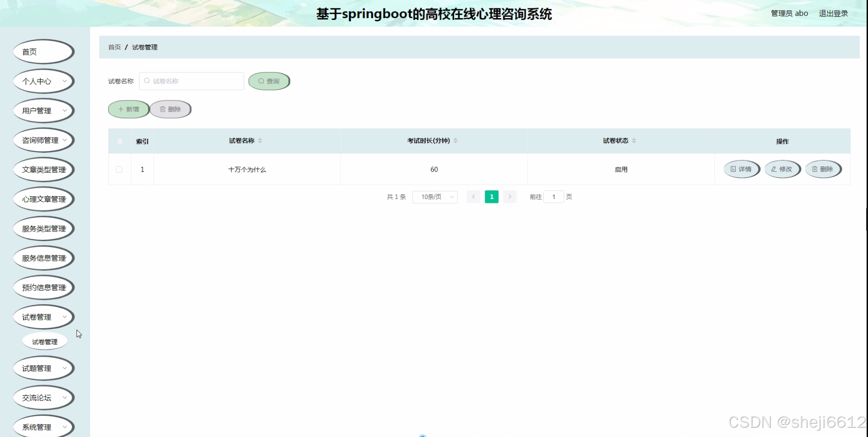Expand 试题管理 menu chevron

click(65, 368)
